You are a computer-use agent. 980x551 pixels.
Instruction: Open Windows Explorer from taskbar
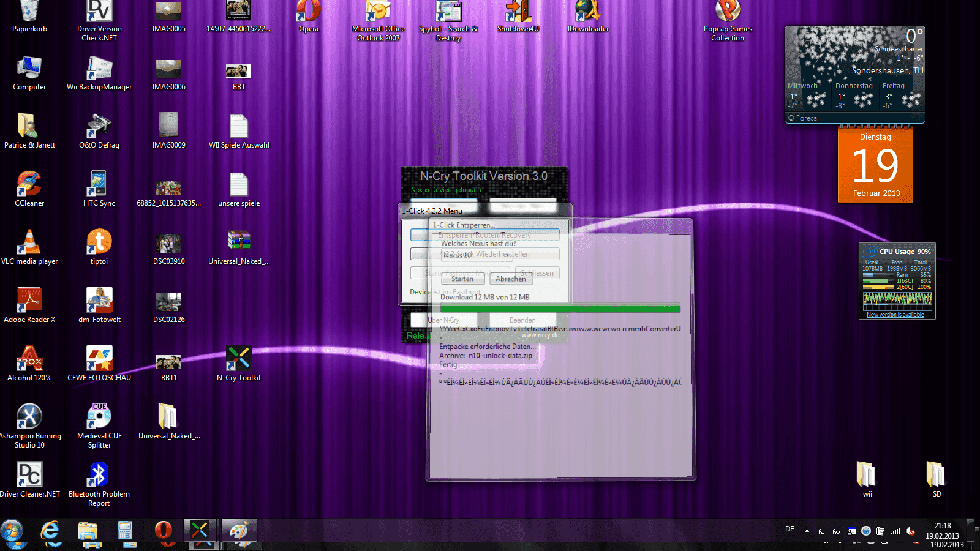88,531
